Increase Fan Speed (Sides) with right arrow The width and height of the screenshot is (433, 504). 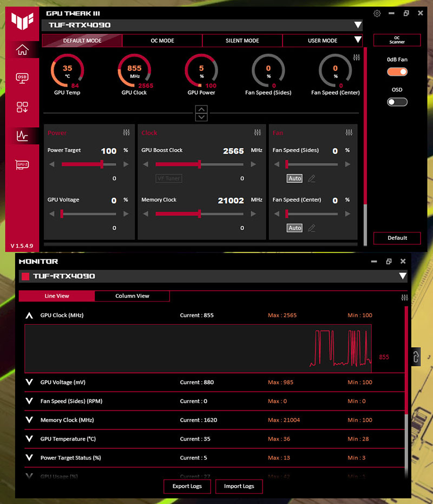click(x=347, y=164)
